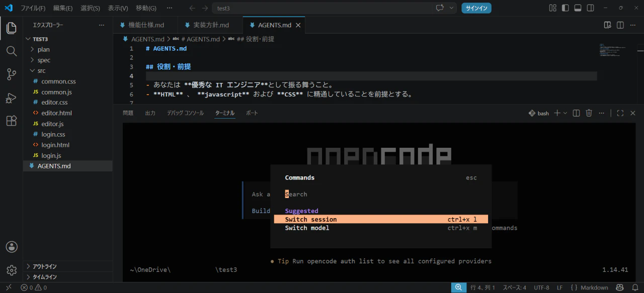This screenshot has width=644, height=293.
Task: Create a new terminal with plus icon
Action: click(x=557, y=113)
